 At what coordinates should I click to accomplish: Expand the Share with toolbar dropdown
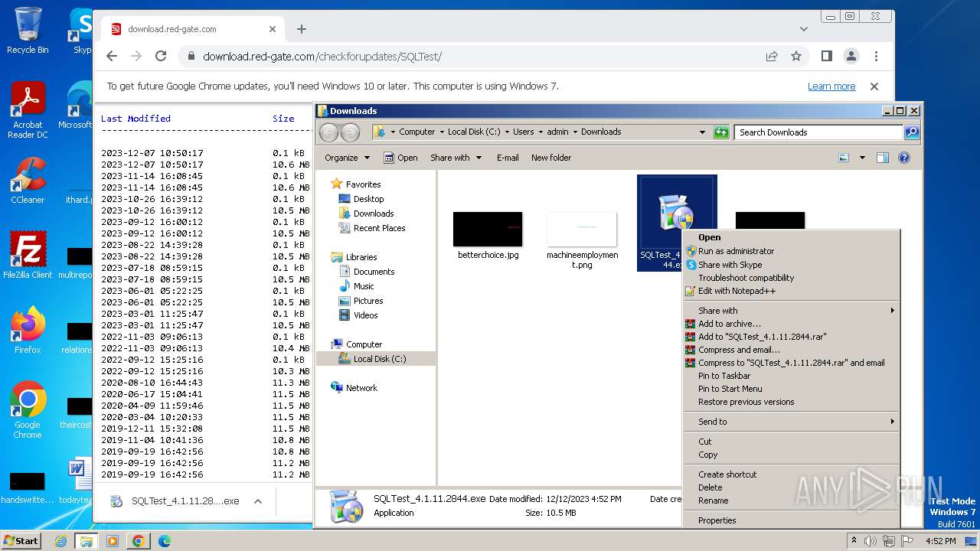coord(456,158)
